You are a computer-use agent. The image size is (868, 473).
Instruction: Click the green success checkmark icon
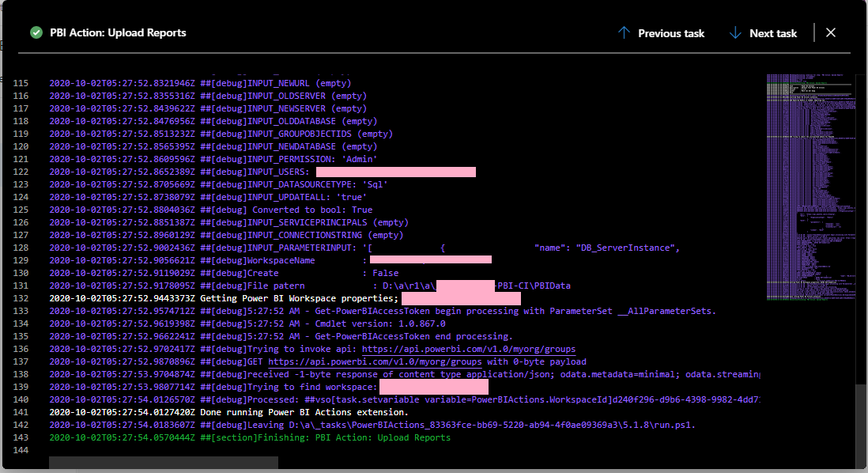36,32
